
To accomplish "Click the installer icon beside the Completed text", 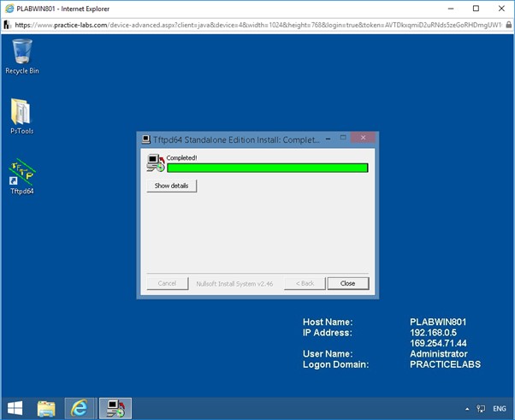I will tap(156, 163).
